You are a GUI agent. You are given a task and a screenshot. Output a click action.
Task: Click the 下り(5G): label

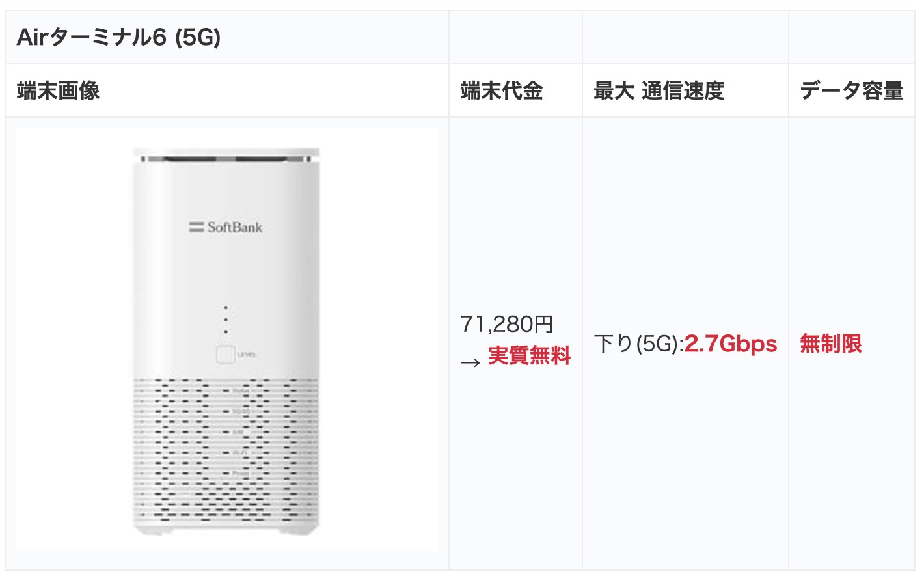[638, 344]
